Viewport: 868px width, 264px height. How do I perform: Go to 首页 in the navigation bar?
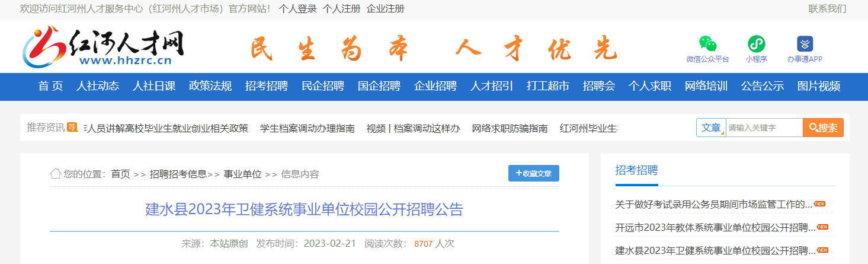pos(50,86)
